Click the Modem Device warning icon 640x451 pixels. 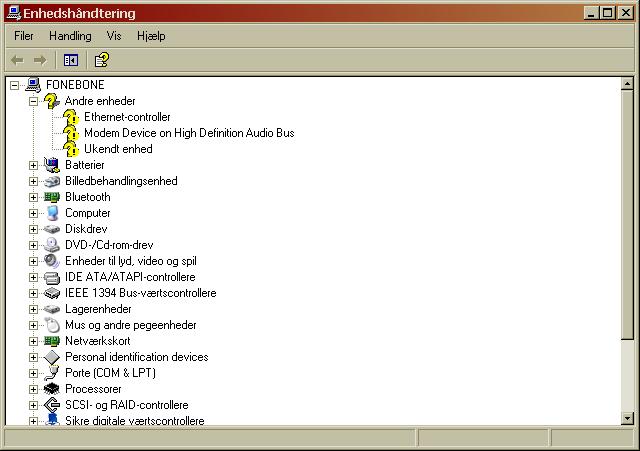(x=71, y=133)
